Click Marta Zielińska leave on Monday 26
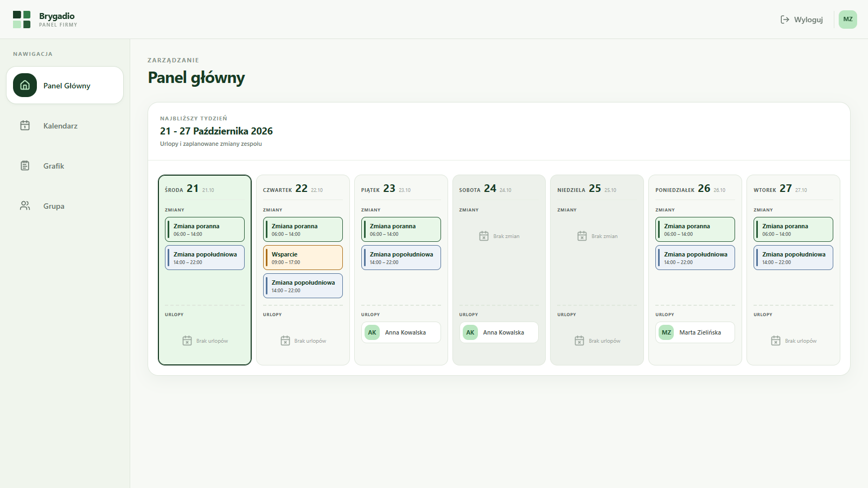Image resolution: width=868 pixels, height=488 pixels. coord(695,332)
